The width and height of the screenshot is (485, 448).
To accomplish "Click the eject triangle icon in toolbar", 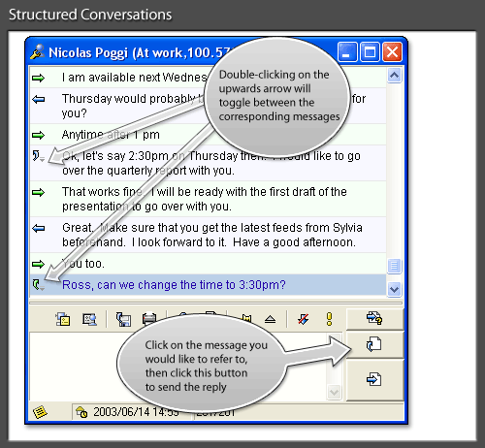I will pos(270,319).
